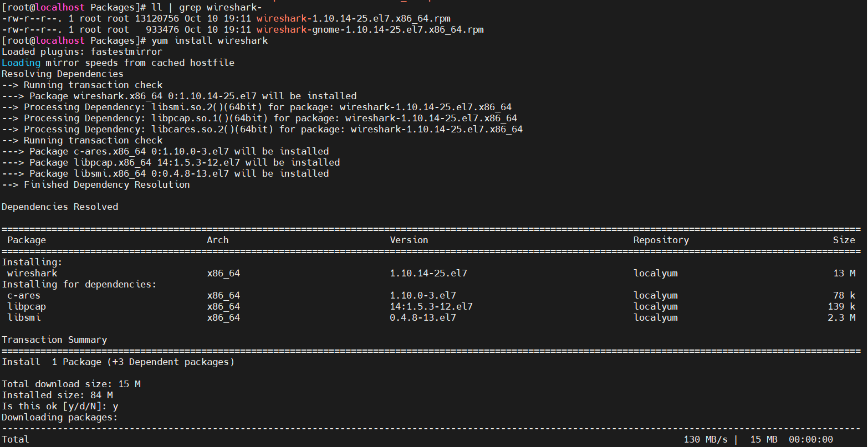Click the 'yum install wireshark' command text

pos(210,40)
